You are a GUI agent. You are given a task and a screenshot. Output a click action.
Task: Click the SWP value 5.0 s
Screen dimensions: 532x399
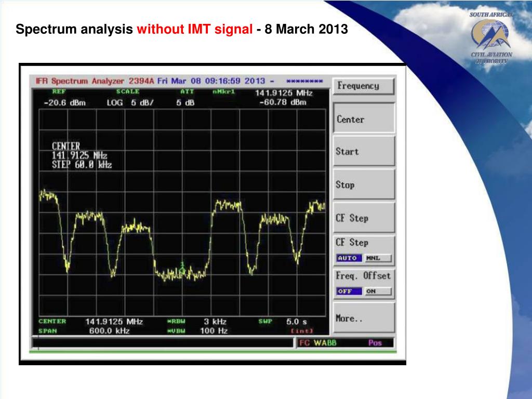click(296, 322)
